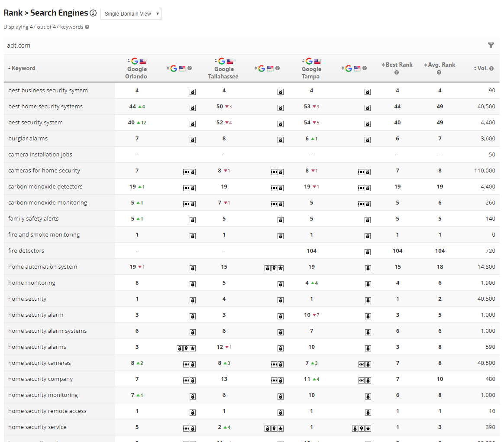Click map pin icon in home security alarms row

(186, 348)
